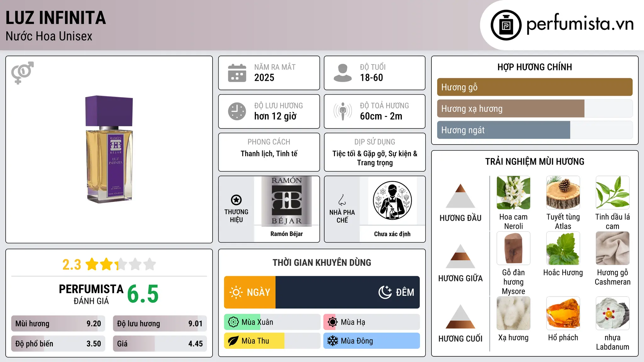
Task: Click the longevity value hơn 12 giờ
Action: 275,116
